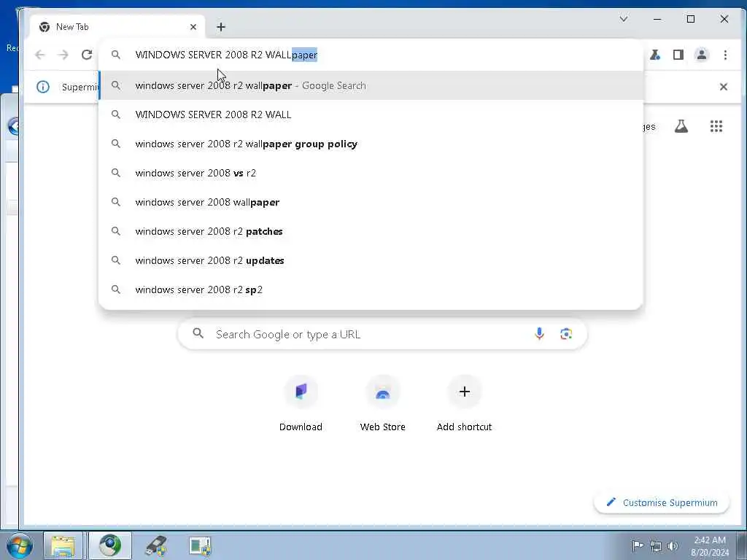The width and height of the screenshot is (747, 560).
Task: Select 'wallpaper group policy' suggestion
Action: coord(371,144)
